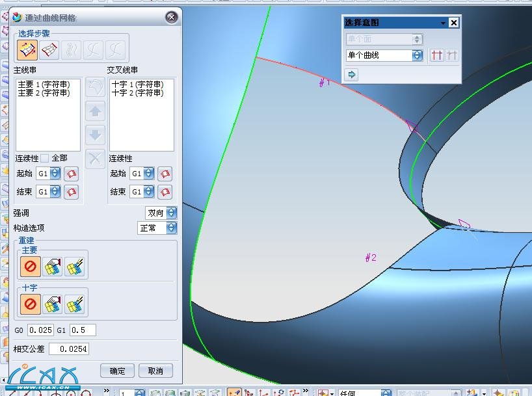Click the stop-at-intersection icon in Selection Intent
Viewport: 532px width, 396px height.
tap(437, 56)
